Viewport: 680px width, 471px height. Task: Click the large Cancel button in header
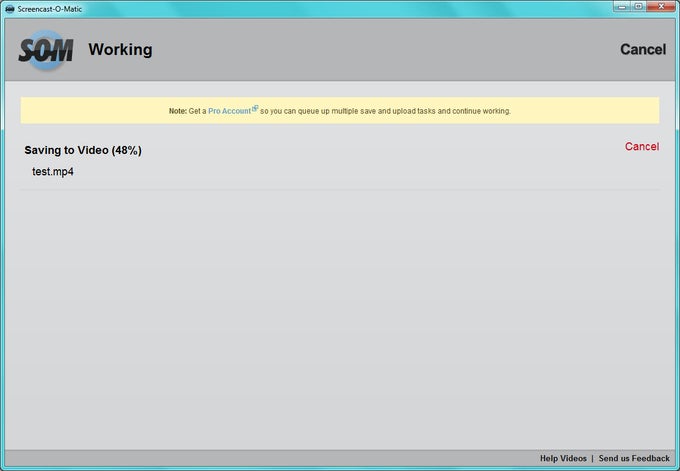click(643, 49)
